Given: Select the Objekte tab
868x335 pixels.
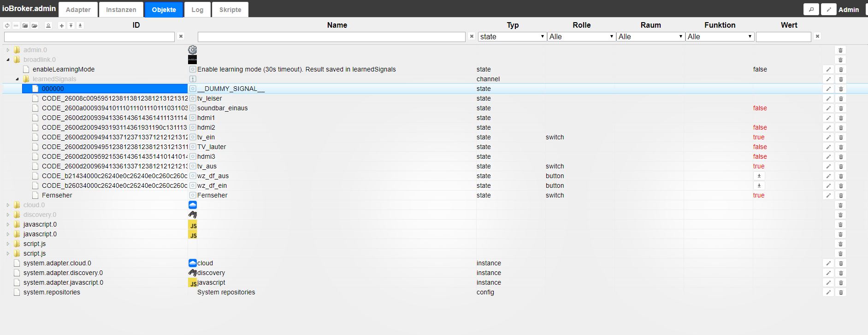Looking at the screenshot, I should [164, 10].
